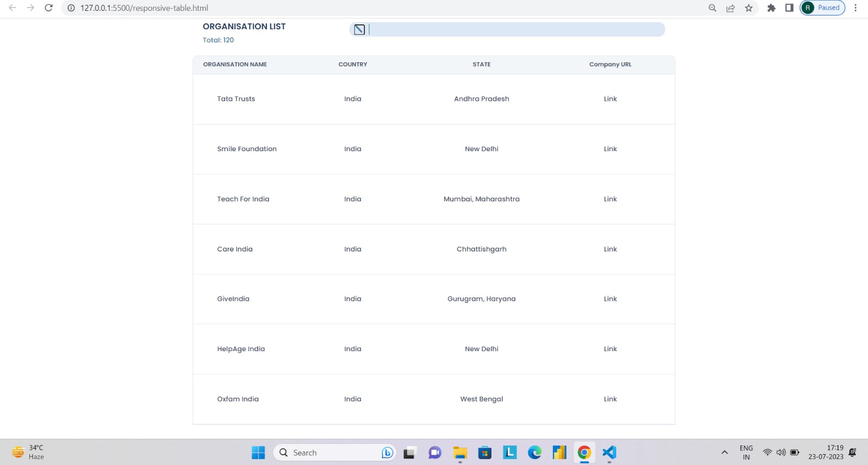Open Task View on the taskbar
Screen dimensions: 868x465
tap(410, 453)
